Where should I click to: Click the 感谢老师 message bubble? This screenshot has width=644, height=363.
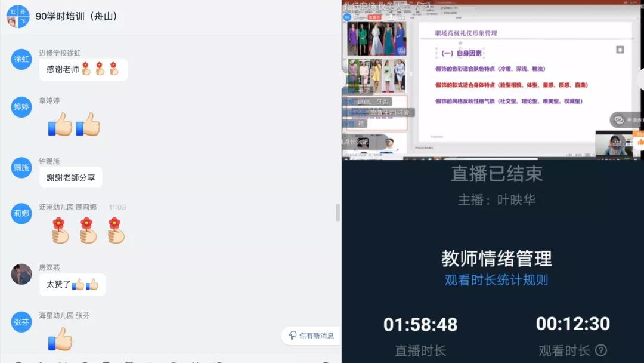tap(83, 70)
